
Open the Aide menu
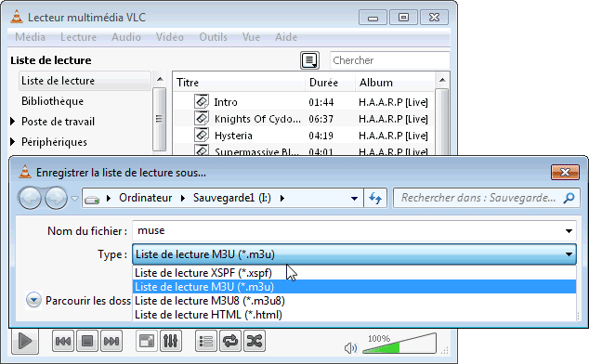click(x=286, y=37)
